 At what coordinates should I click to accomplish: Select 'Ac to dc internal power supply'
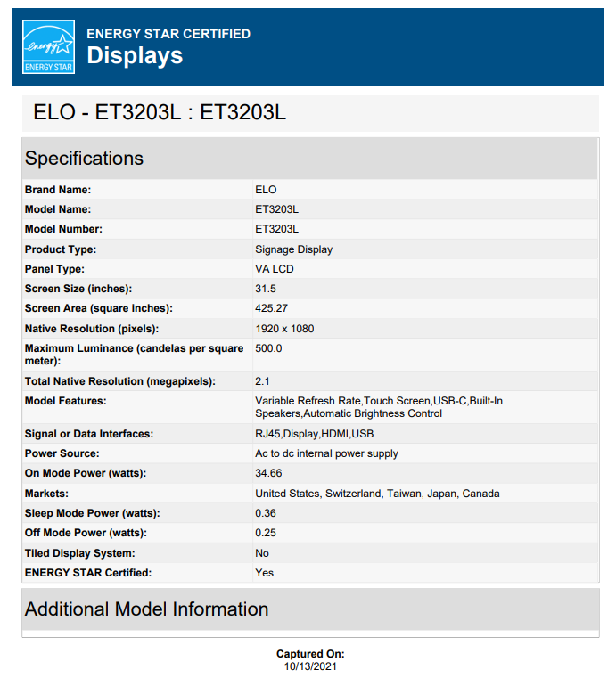point(326,453)
